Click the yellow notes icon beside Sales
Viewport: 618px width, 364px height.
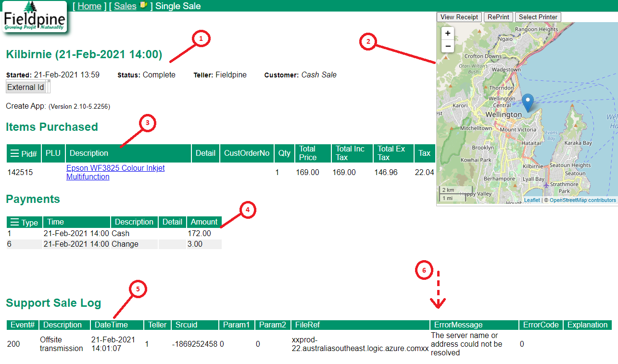[x=143, y=6]
